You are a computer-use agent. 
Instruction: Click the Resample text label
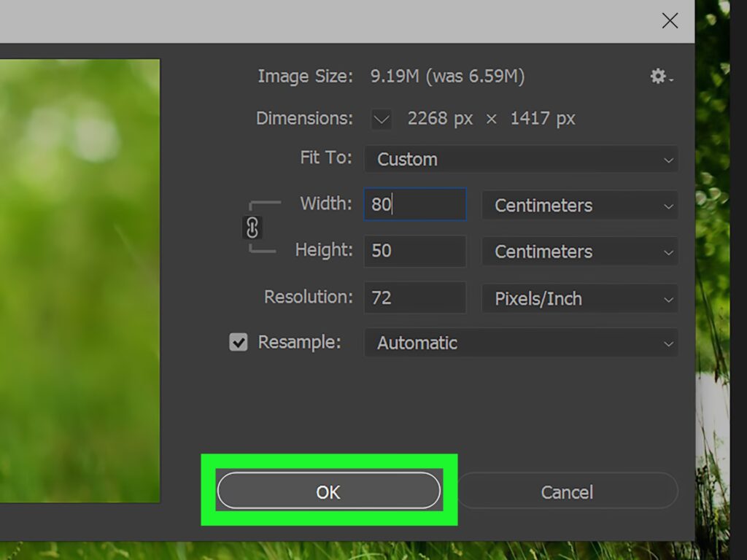point(299,343)
